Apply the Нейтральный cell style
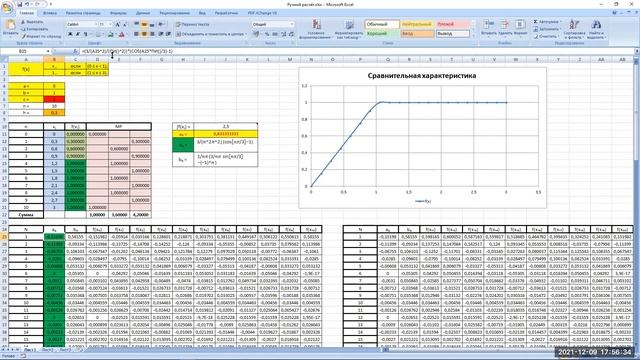 417,24
